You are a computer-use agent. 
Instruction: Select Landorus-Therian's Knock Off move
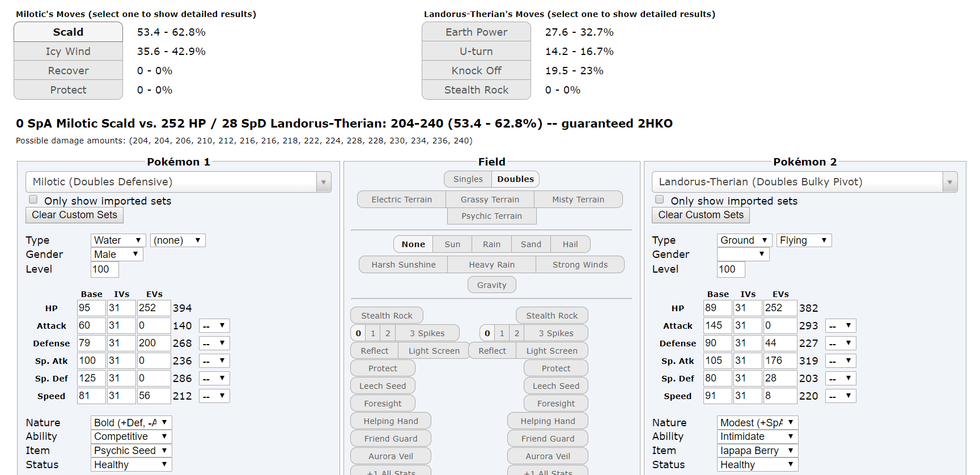[x=476, y=70]
